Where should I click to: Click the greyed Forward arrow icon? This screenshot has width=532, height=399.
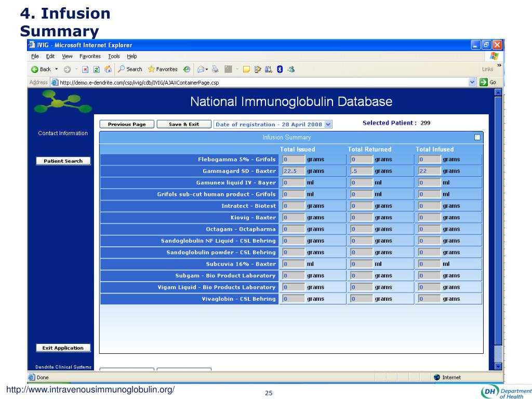click(67, 70)
